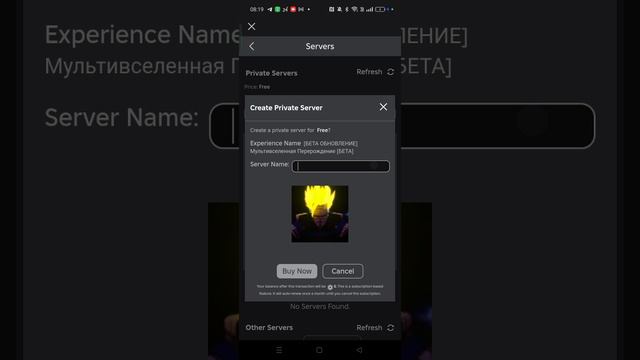Refresh the Other Servers list
Image resolution: width=640 pixels, height=360 pixels.
(x=375, y=328)
